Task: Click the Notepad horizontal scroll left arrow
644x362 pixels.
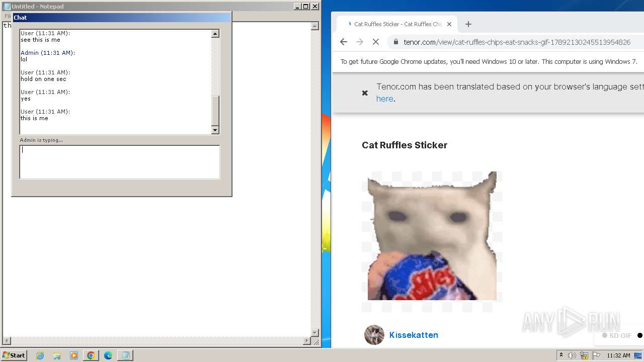Action: [x=7, y=340]
